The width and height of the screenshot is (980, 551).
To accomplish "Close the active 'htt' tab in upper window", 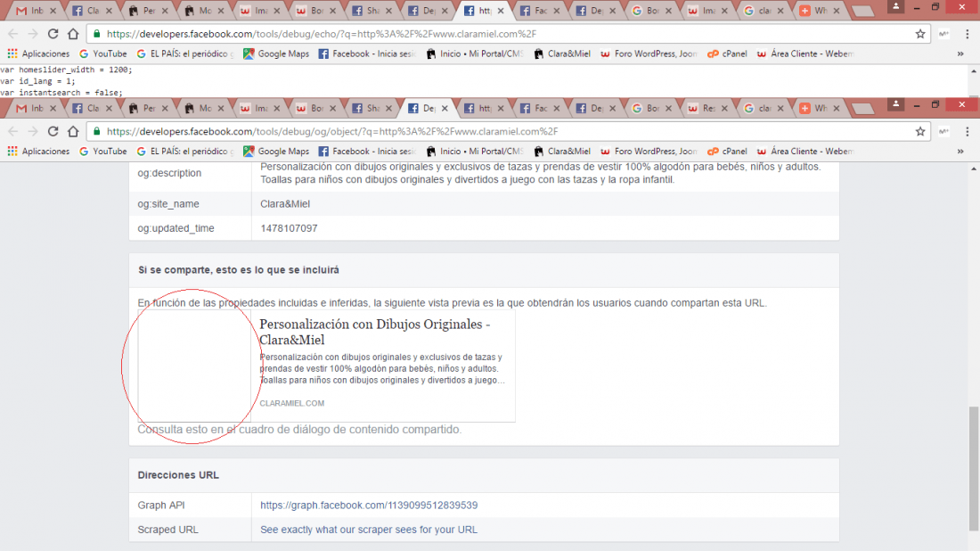I will [x=501, y=11].
